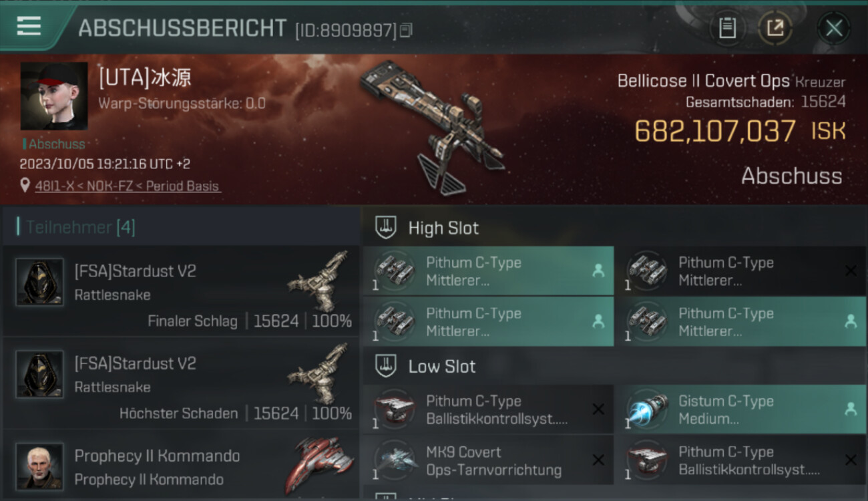Open the clipboard notes icon
868x501 pixels.
727,28
